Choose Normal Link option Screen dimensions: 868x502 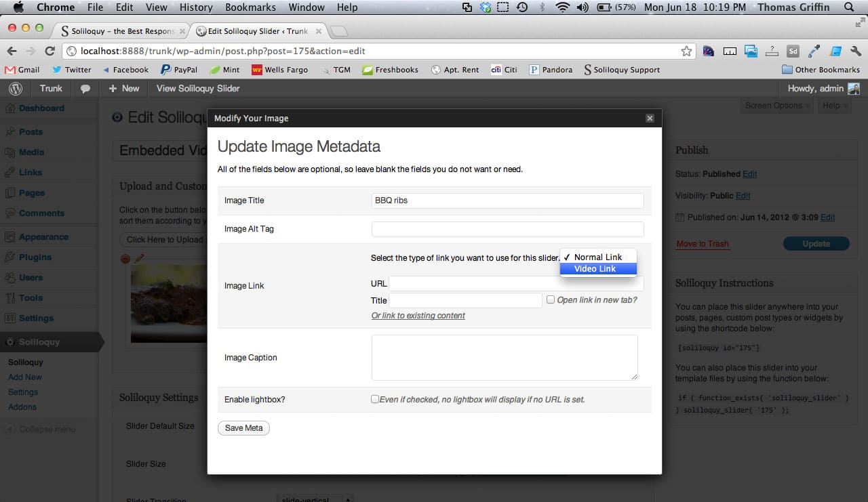point(598,257)
